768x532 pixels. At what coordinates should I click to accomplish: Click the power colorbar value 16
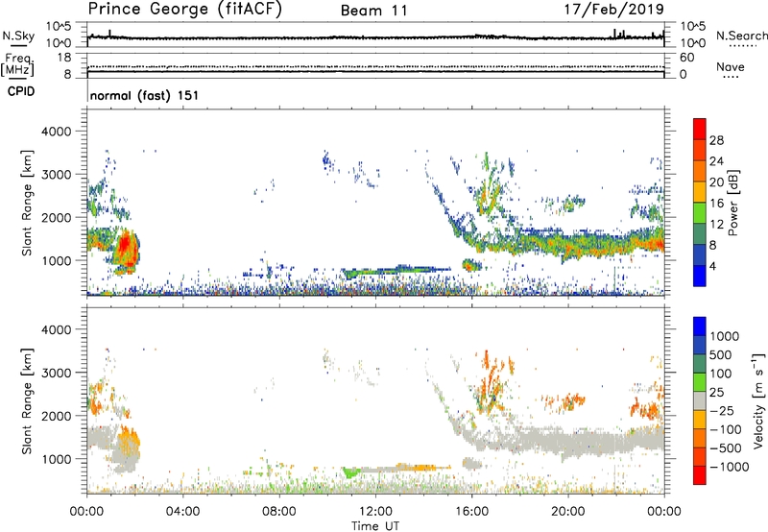point(716,204)
